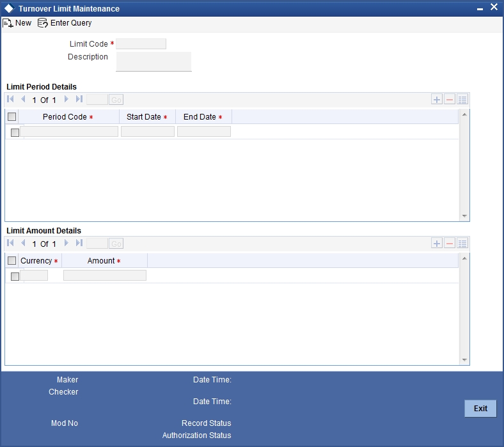Click the Limit Code input field
504x447 pixels.
coord(141,43)
